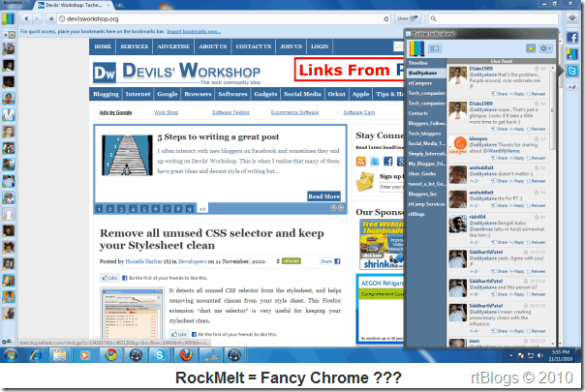This screenshot has width=585, height=392.
Task: Click the RockMelt search box
Action: 493,18
